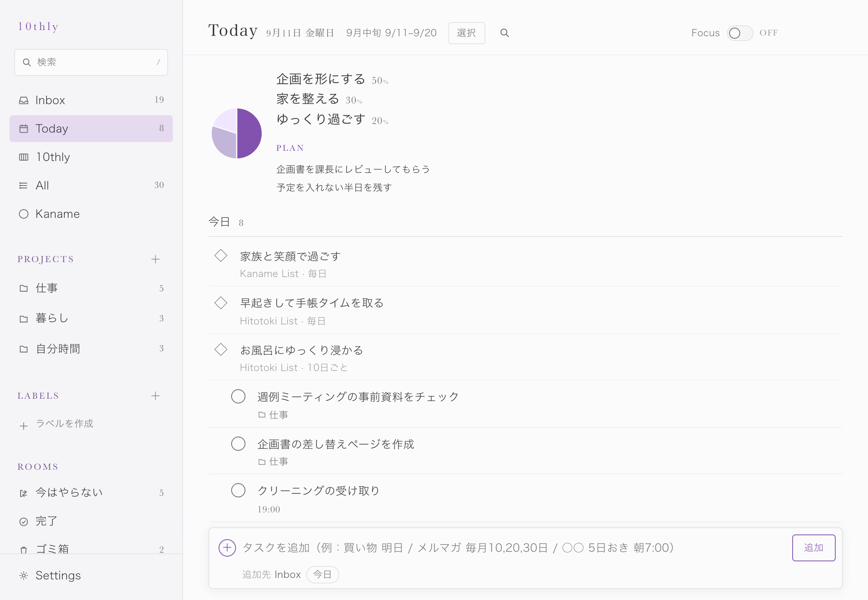Screen dimensions: 868x600
Task: Add a new label with plus icon
Action: pyautogui.click(x=155, y=396)
